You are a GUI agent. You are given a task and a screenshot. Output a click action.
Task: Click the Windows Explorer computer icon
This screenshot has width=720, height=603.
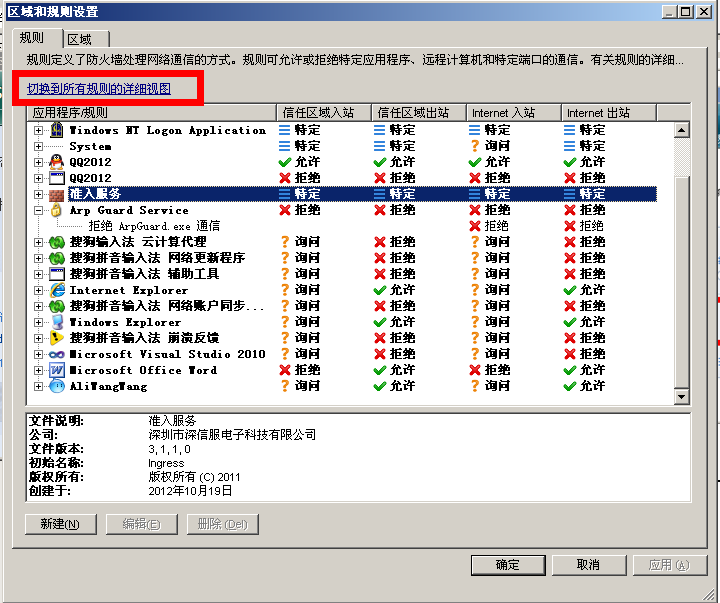click(56, 322)
